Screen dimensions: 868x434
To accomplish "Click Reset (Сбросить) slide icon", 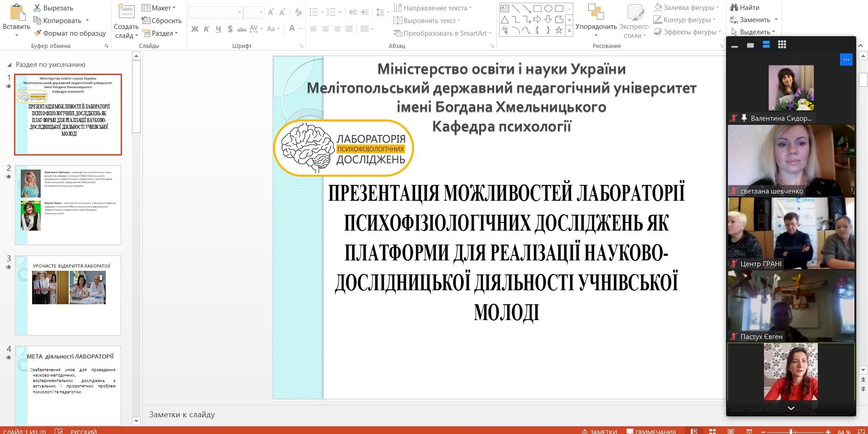I will point(146,20).
